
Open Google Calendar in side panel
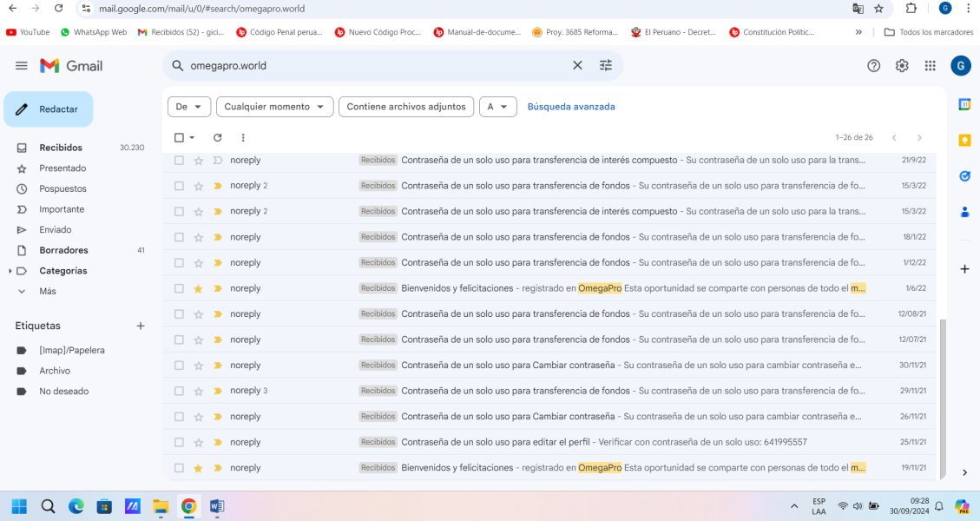[964, 104]
